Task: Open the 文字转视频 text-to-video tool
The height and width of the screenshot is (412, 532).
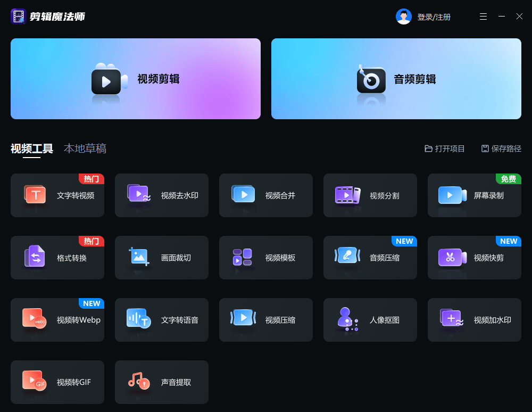Action: (57, 195)
